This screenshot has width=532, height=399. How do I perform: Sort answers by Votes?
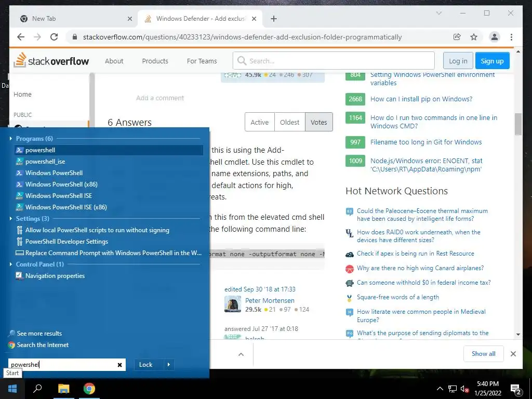coord(319,122)
